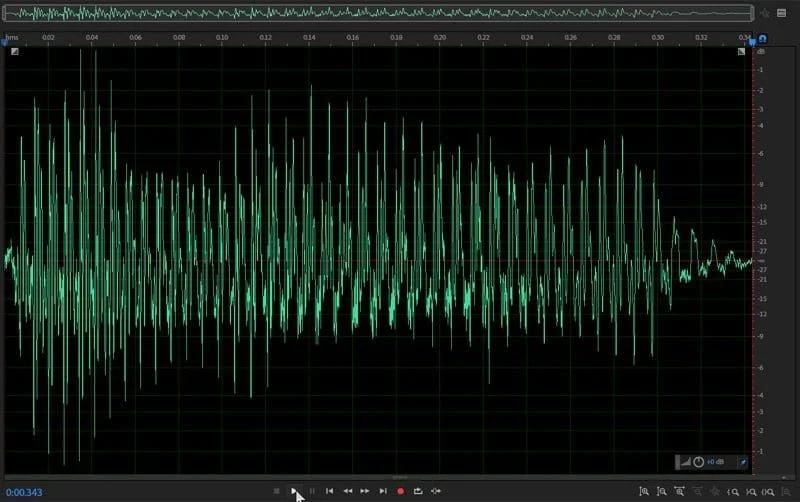
Task: Click the 0.24 mark on the time ruler
Action: tap(527, 37)
